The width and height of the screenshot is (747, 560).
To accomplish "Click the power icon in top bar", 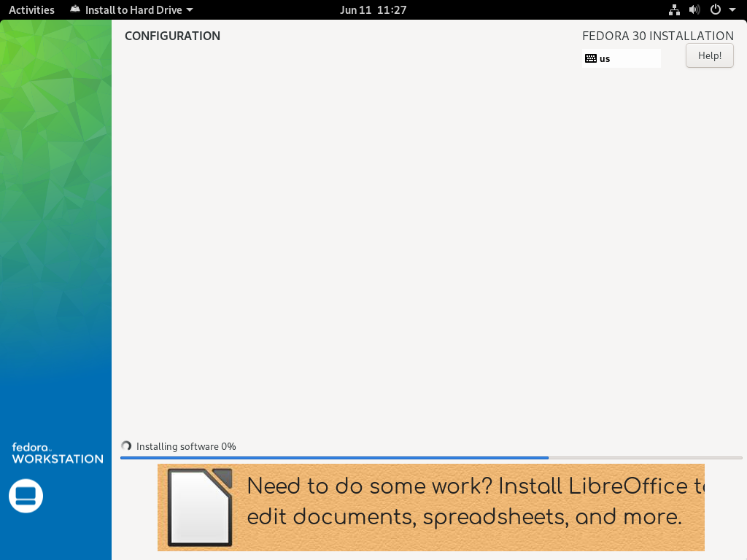I will click(716, 9).
